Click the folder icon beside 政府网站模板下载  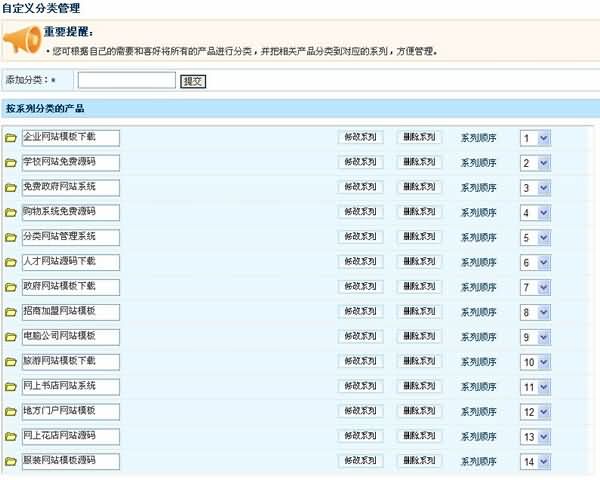11,288
